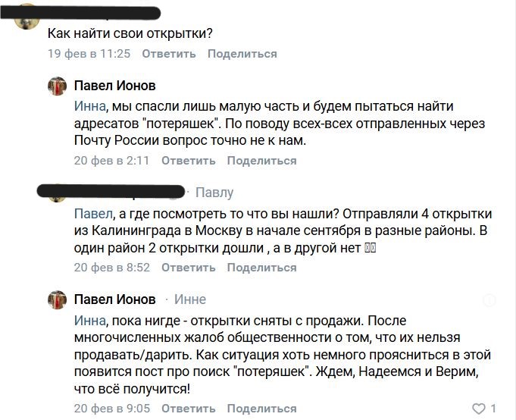516x420 pixels.
Task: Click the 'Павлу' reply-target link
Action: pos(214,193)
